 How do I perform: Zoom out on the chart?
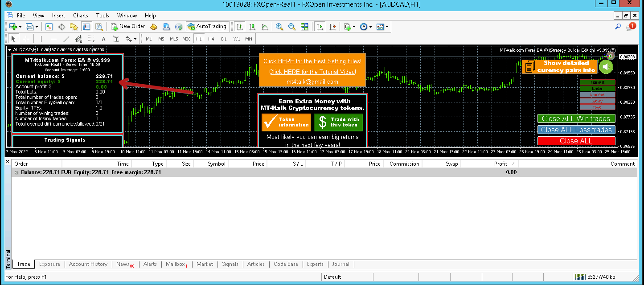(x=292, y=27)
